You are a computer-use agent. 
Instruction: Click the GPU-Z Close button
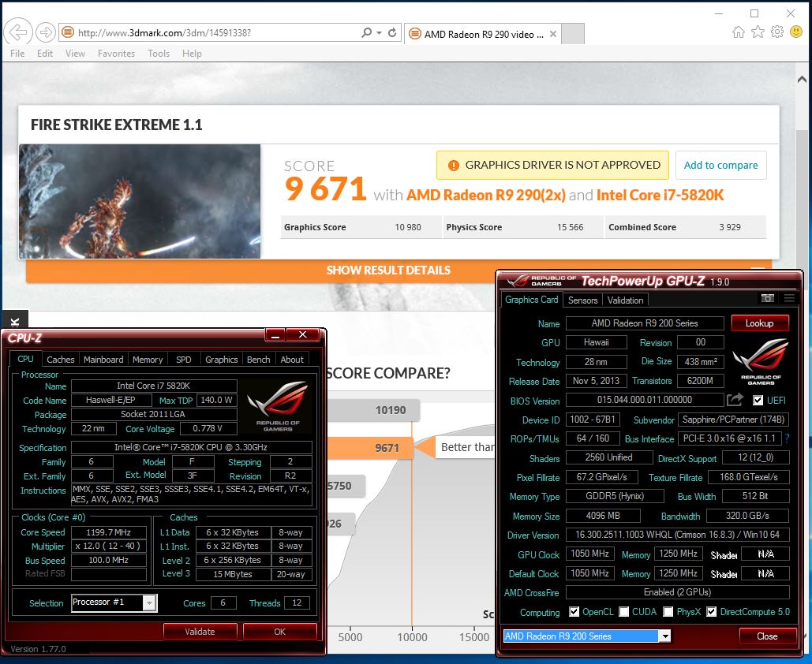pyautogui.click(x=767, y=636)
